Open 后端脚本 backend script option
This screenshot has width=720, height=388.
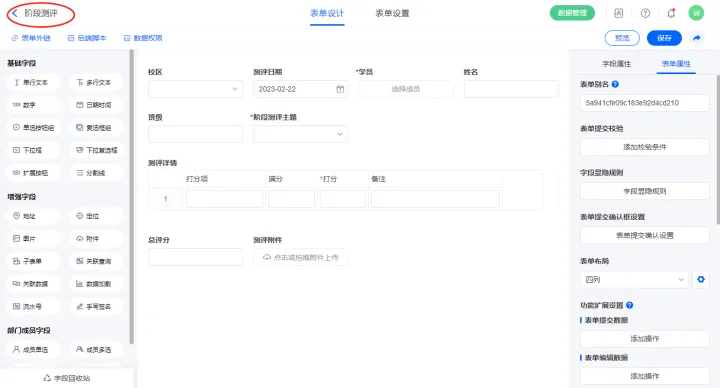click(x=87, y=38)
